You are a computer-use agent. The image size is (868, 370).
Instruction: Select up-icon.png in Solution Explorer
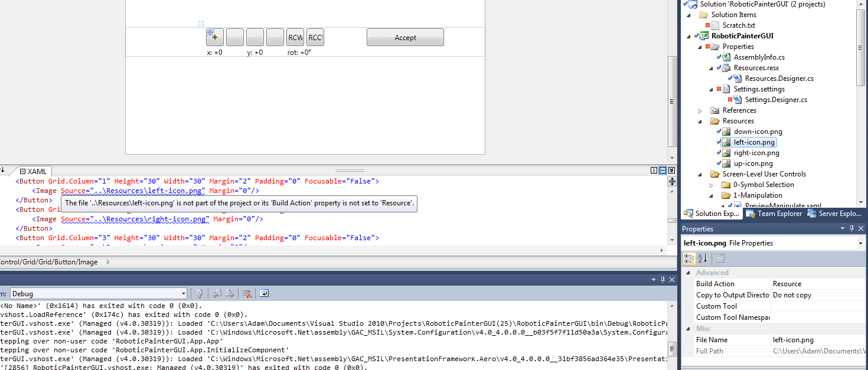[x=753, y=163]
